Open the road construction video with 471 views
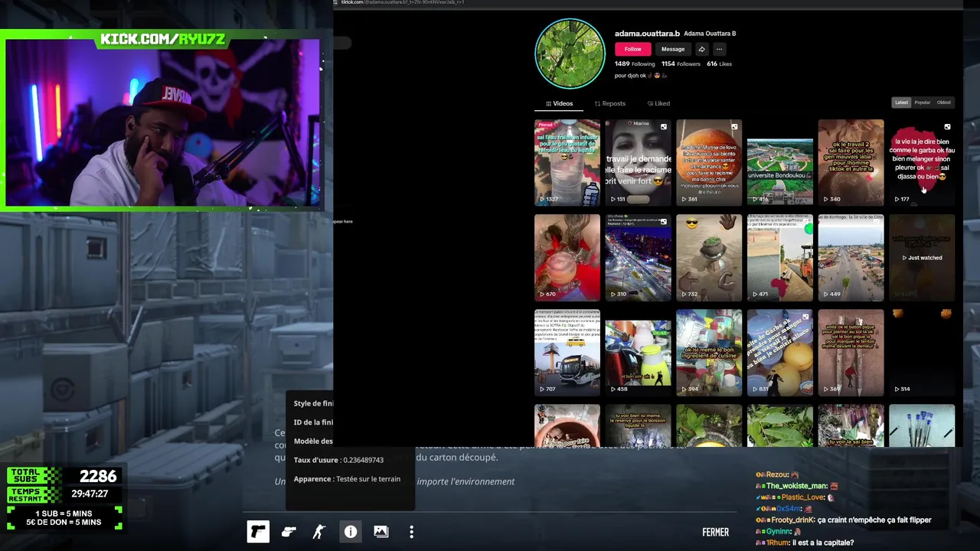Image resolution: width=980 pixels, height=551 pixels. click(x=780, y=257)
